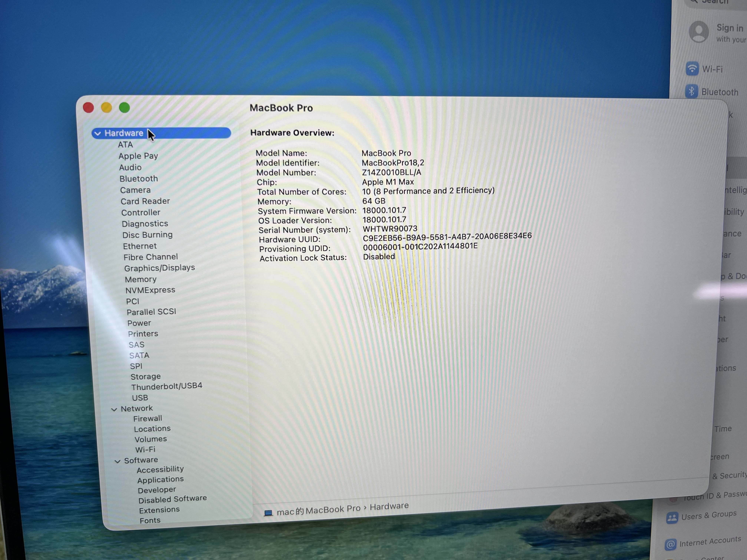Open Internet Accounts icon in System Settings
Screen dimensions: 747x560
click(x=670, y=544)
